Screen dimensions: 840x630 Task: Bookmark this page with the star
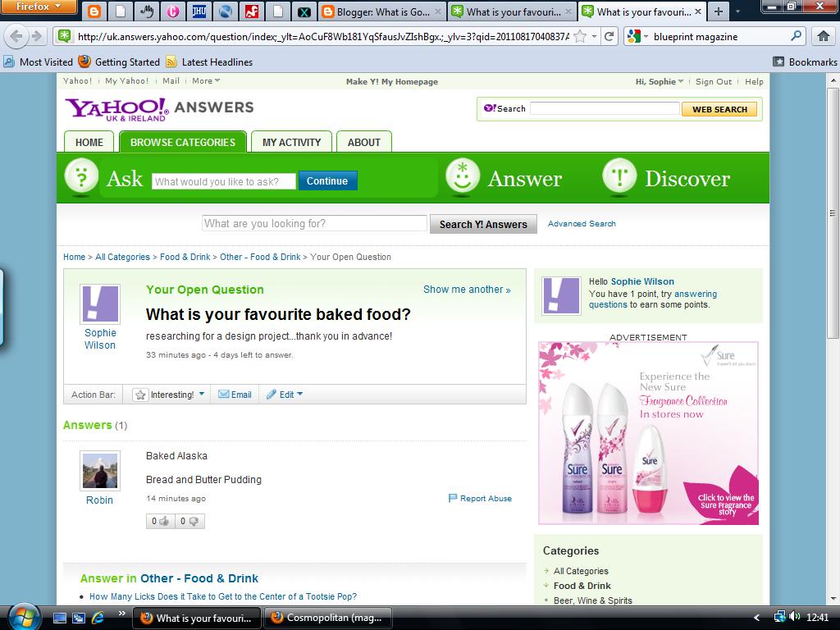point(580,36)
